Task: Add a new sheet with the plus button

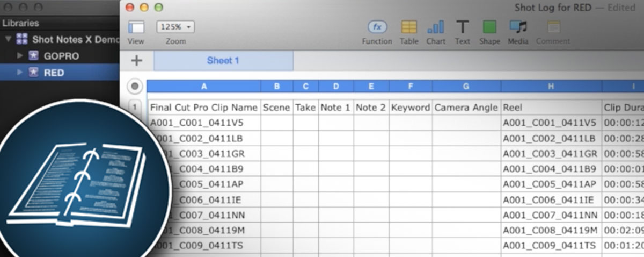Action: (136, 61)
